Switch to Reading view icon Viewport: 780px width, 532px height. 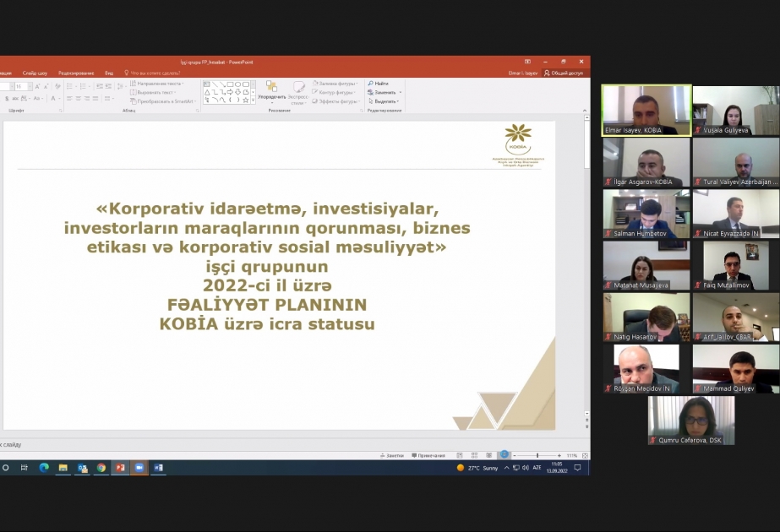coord(489,455)
